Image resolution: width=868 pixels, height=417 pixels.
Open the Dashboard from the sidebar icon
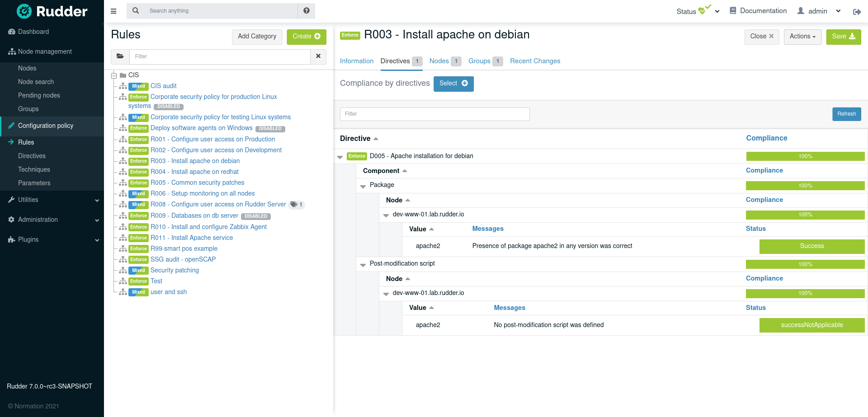pos(11,32)
